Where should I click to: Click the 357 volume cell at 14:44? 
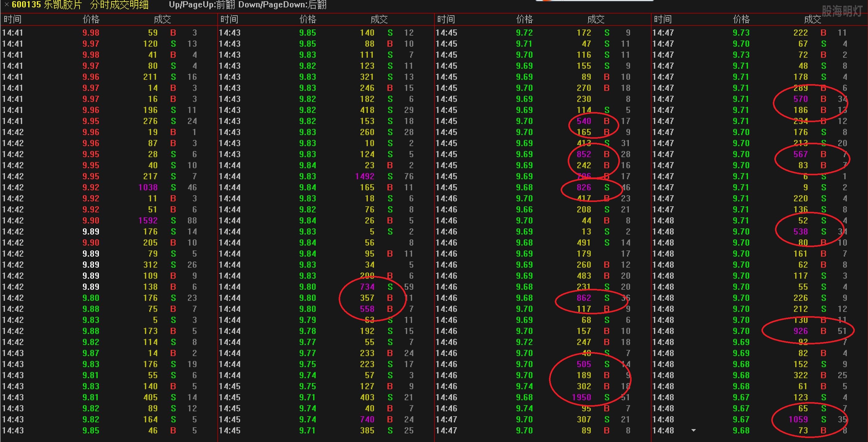click(x=367, y=298)
